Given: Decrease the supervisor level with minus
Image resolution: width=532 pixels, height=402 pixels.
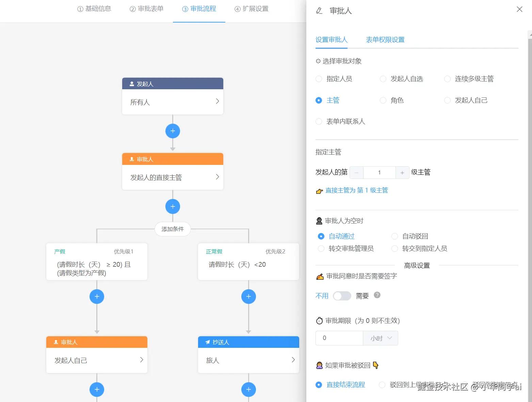Looking at the screenshot, I should coord(356,173).
